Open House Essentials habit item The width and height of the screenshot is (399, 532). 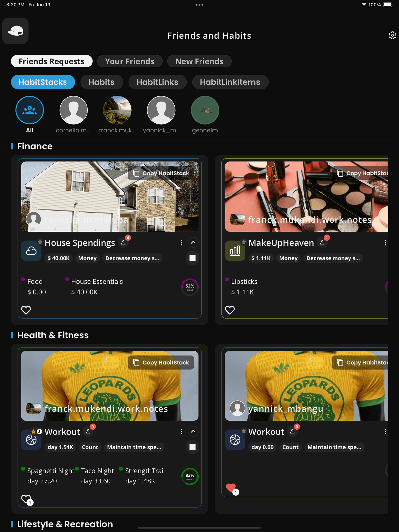point(94,287)
